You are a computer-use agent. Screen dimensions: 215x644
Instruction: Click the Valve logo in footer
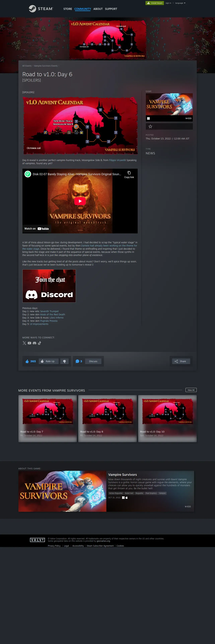coord(37,540)
